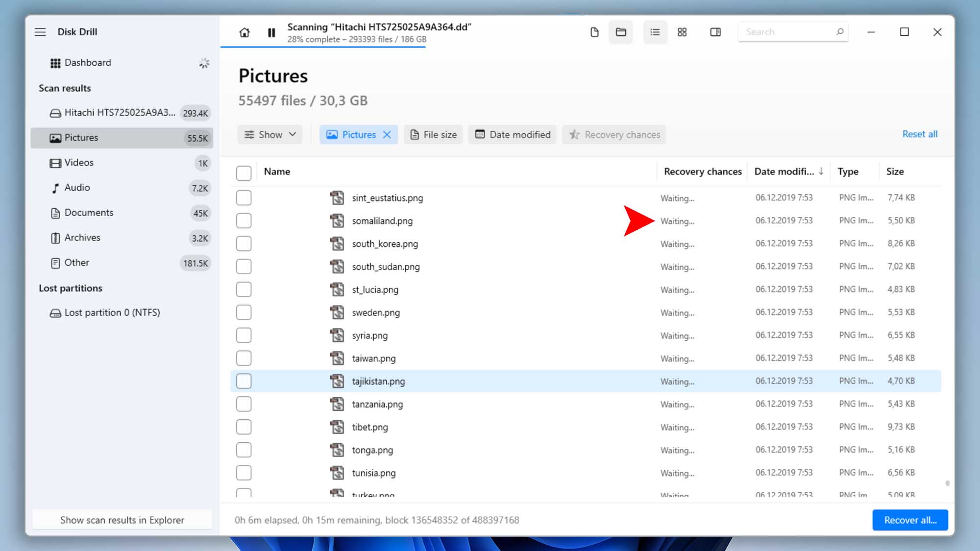Check the sweden.png checkbox
This screenshot has width=980, height=551.
[x=244, y=312]
